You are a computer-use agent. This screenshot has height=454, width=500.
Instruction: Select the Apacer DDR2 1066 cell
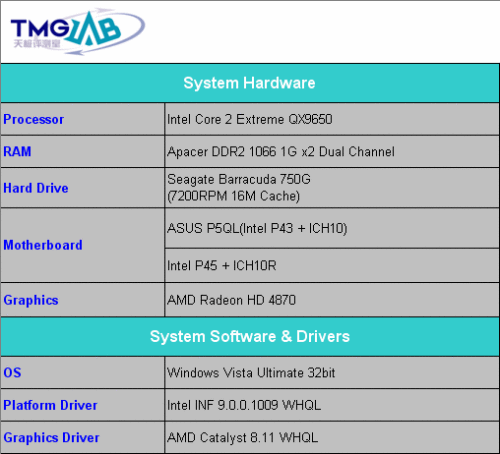point(332,151)
